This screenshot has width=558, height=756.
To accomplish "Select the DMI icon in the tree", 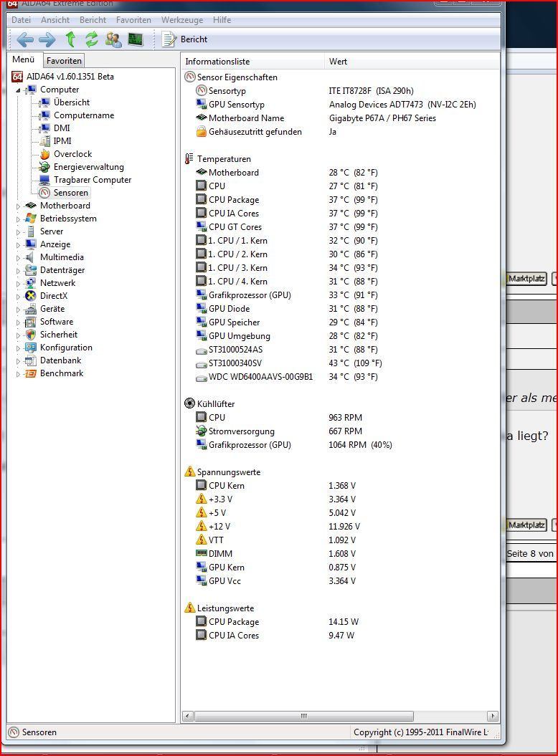I will (x=45, y=128).
